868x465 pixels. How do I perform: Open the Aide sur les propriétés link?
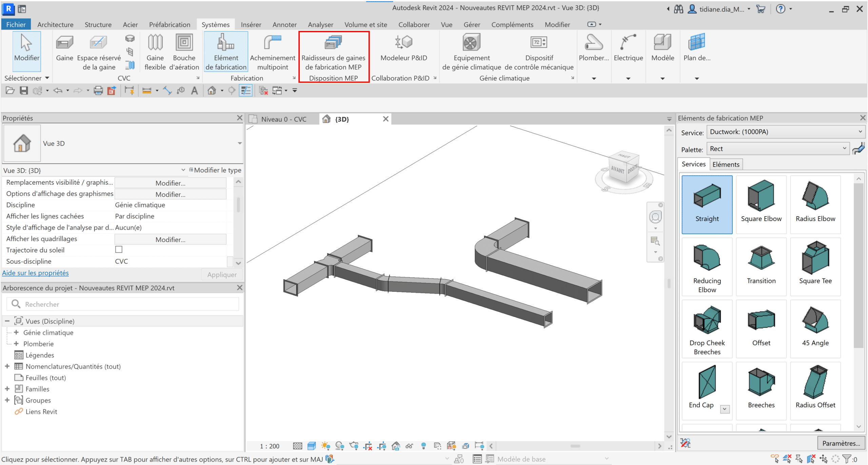point(35,272)
